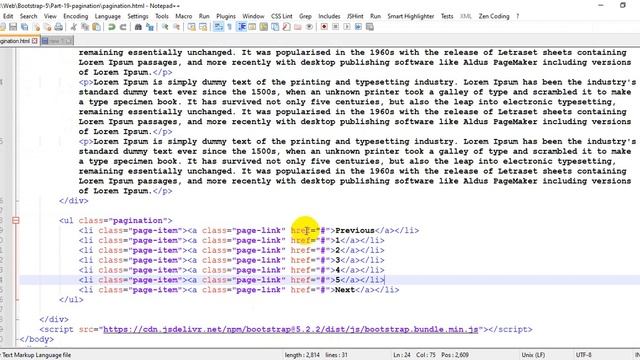This screenshot has width=640, height=360.
Task: Toggle the Indent Guide button
Action: [x=242, y=27]
